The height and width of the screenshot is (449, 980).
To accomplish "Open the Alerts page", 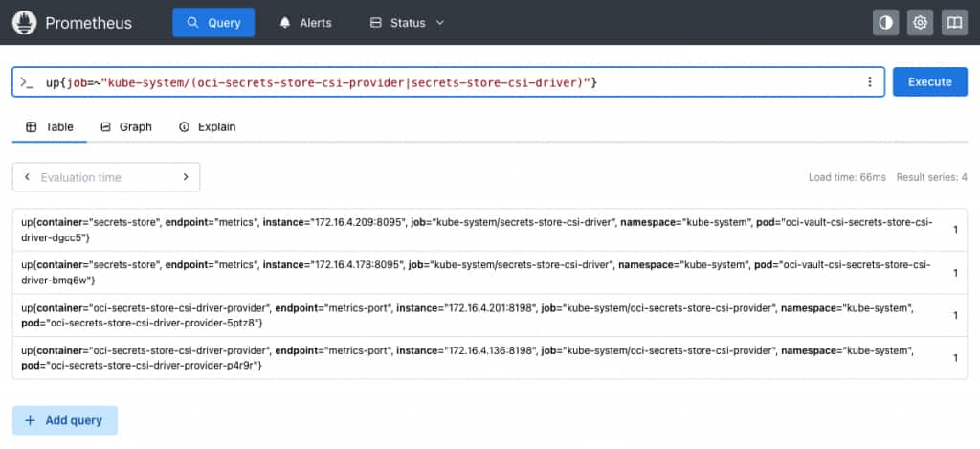I will (x=305, y=23).
